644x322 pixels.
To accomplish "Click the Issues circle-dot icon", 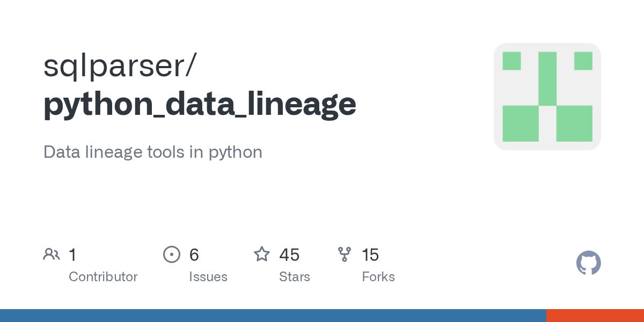I will [171, 254].
